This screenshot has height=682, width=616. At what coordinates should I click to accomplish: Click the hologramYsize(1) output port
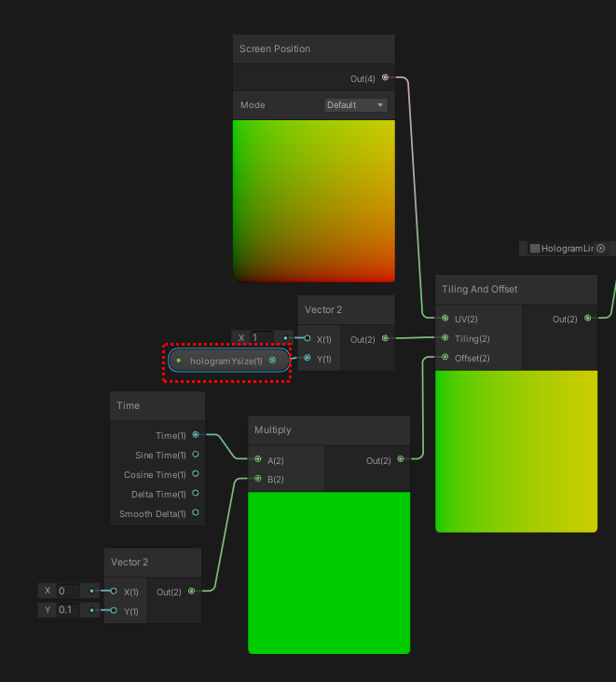[x=272, y=361]
